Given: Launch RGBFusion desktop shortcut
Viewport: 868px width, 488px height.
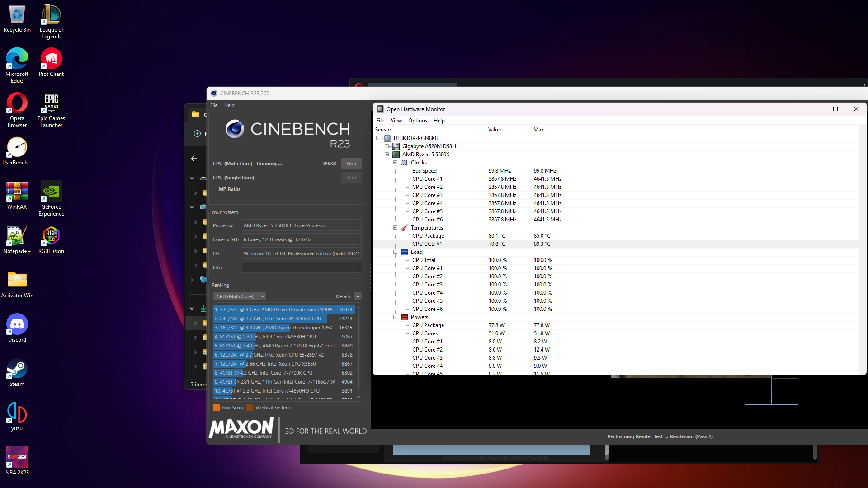Looking at the screenshot, I should [x=51, y=239].
